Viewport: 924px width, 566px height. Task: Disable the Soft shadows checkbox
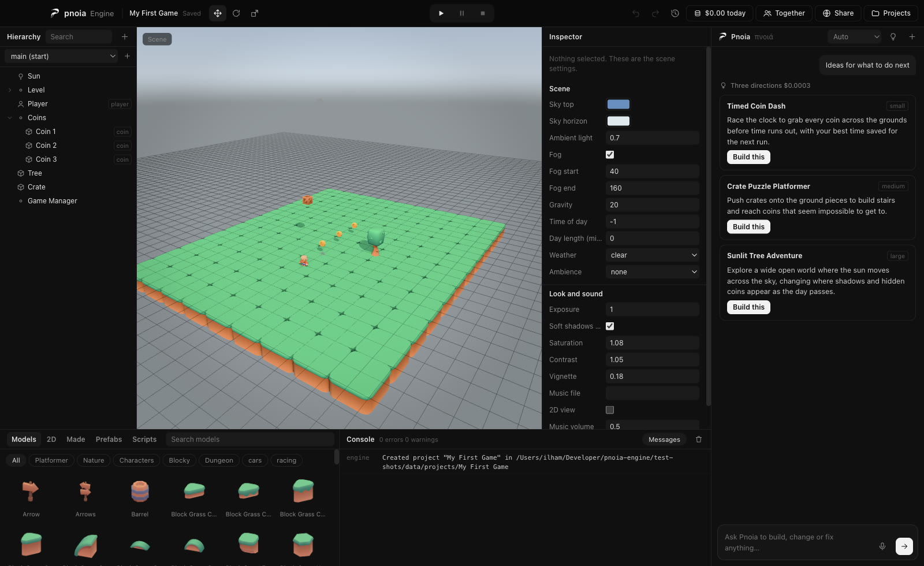(x=610, y=326)
